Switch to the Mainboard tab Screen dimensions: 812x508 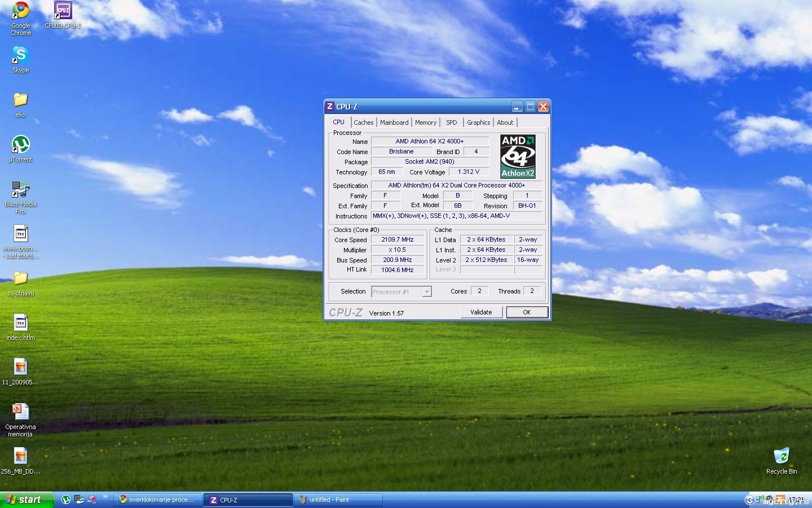pos(394,122)
